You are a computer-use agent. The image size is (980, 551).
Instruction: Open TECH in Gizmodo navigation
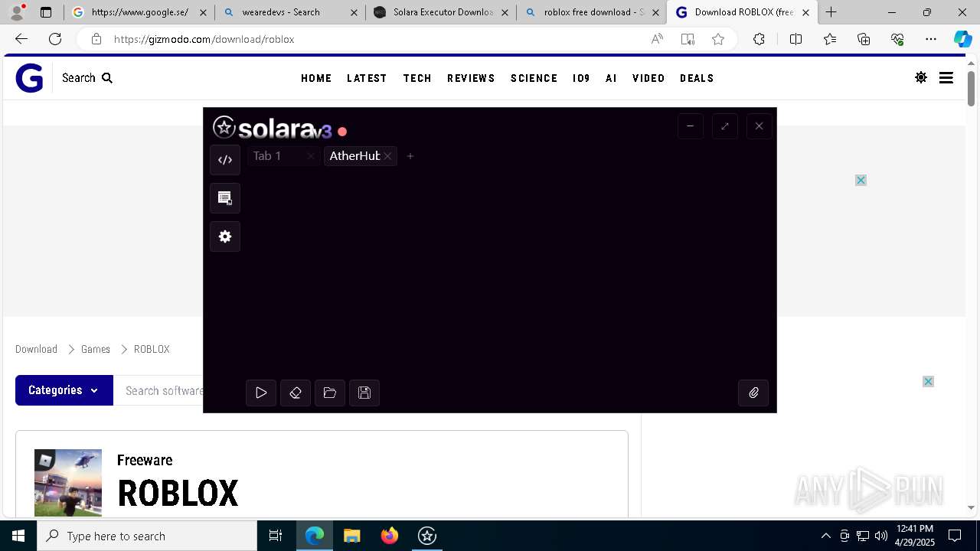point(417,78)
